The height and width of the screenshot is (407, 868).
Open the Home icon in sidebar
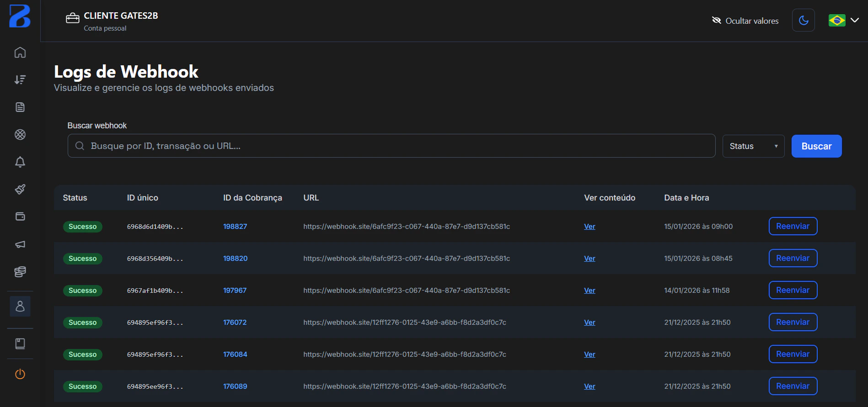coord(20,52)
